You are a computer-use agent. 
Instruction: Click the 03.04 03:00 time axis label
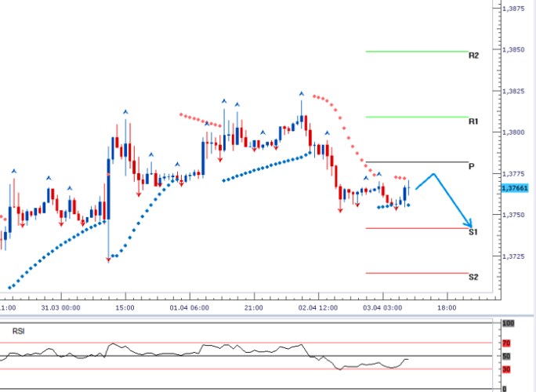[382, 308]
